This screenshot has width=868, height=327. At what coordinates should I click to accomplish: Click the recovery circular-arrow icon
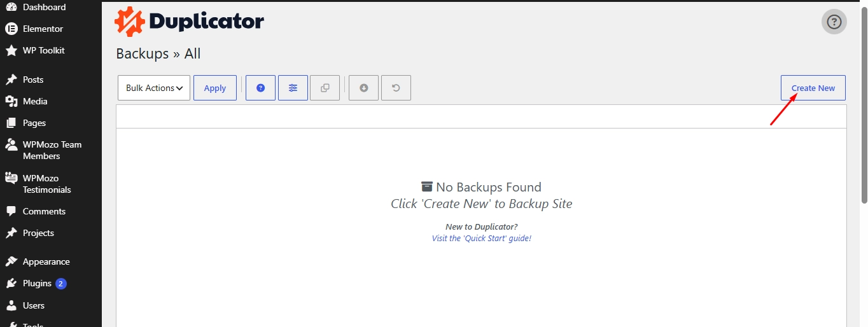tap(396, 88)
